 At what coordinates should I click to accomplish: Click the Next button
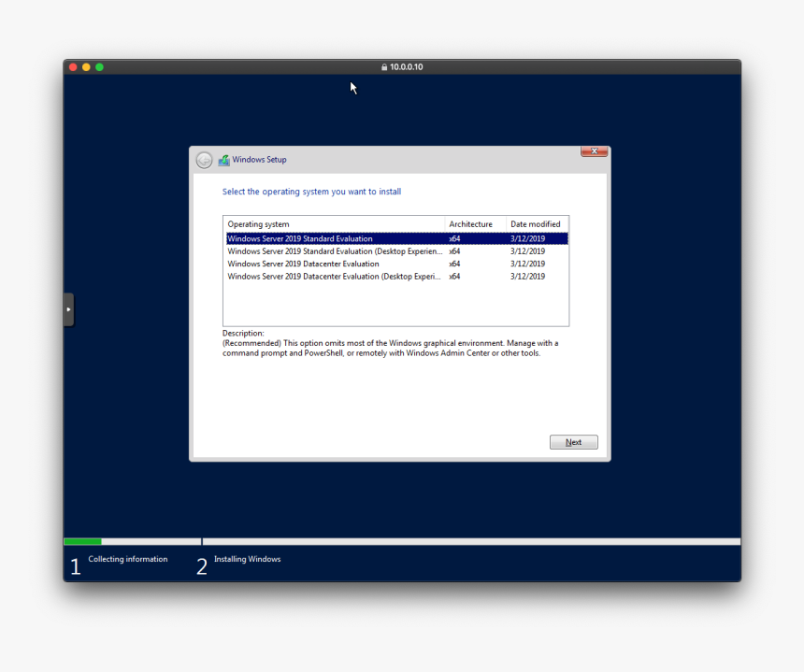[573, 441]
